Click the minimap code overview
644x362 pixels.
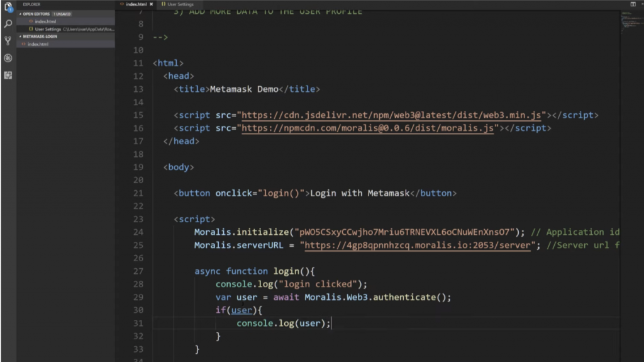click(631, 23)
